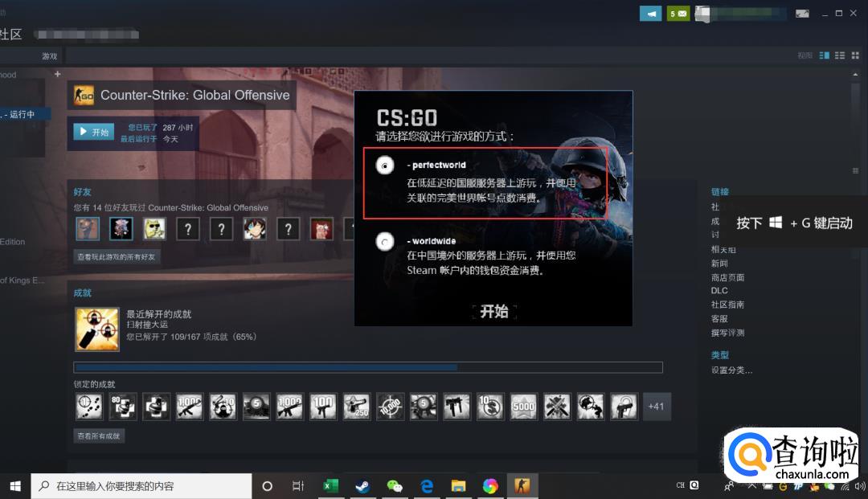868x499 pixels.
Task: Show the +41 more locked achievements
Action: (657, 407)
